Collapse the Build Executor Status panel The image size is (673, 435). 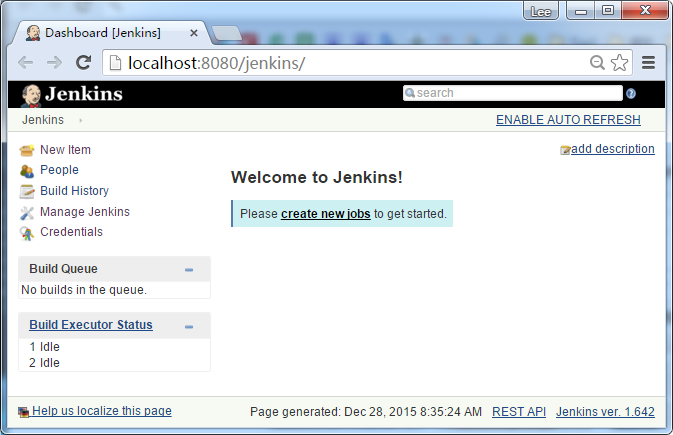tap(189, 326)
